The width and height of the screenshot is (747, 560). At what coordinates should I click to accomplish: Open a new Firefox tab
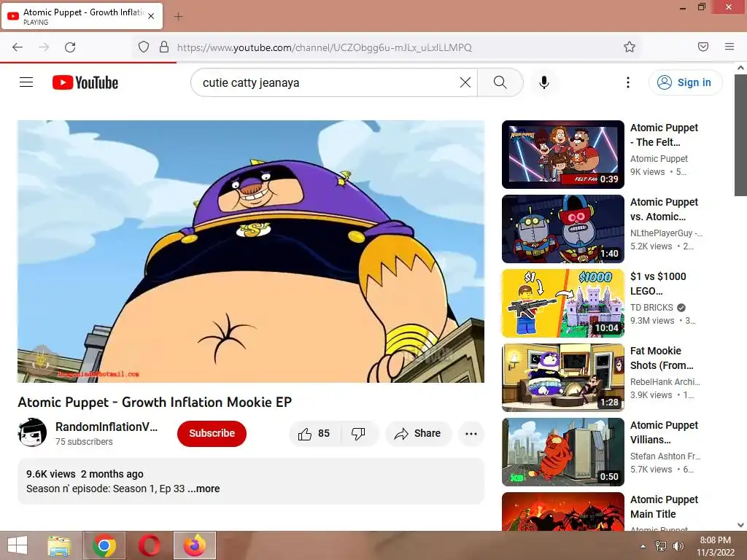click(178, 17)
